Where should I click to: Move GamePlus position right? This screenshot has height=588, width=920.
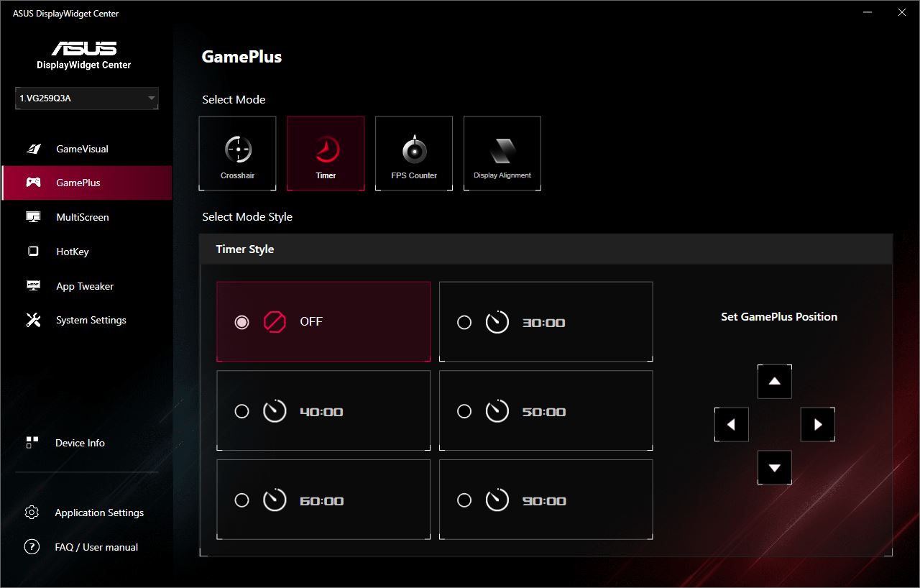818,424
